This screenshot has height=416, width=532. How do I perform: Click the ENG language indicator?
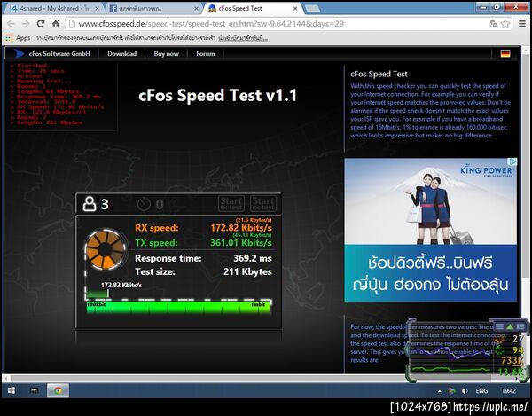click(x=481, y=391)
